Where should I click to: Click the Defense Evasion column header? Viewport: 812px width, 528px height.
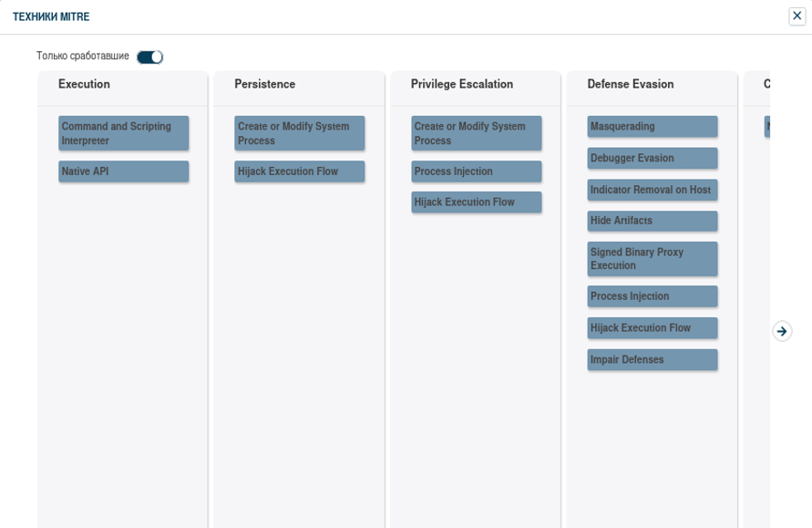[x=631, y=85]
